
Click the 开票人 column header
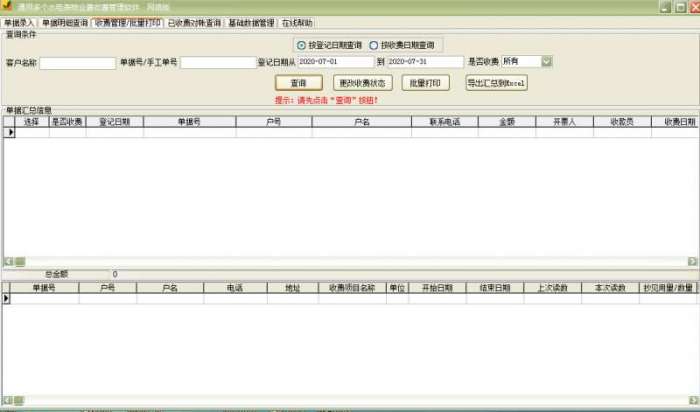564,121
